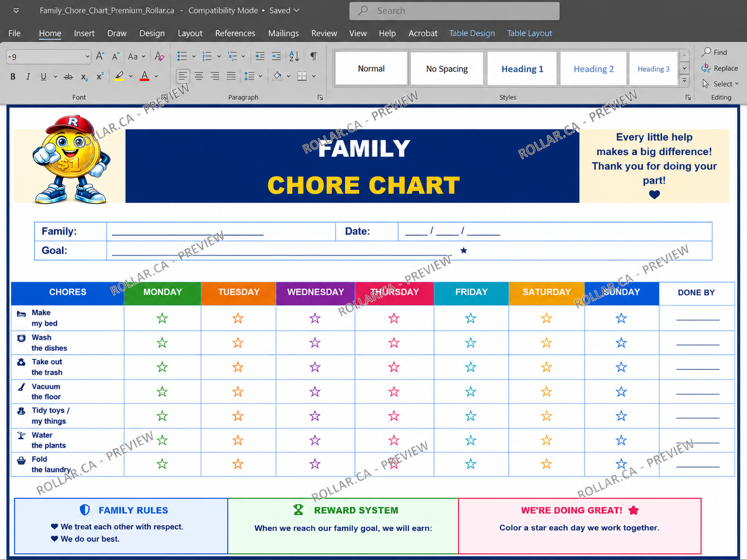Click the Search box
The height and width of the screenshot is (560, 747).
[454, 11]
